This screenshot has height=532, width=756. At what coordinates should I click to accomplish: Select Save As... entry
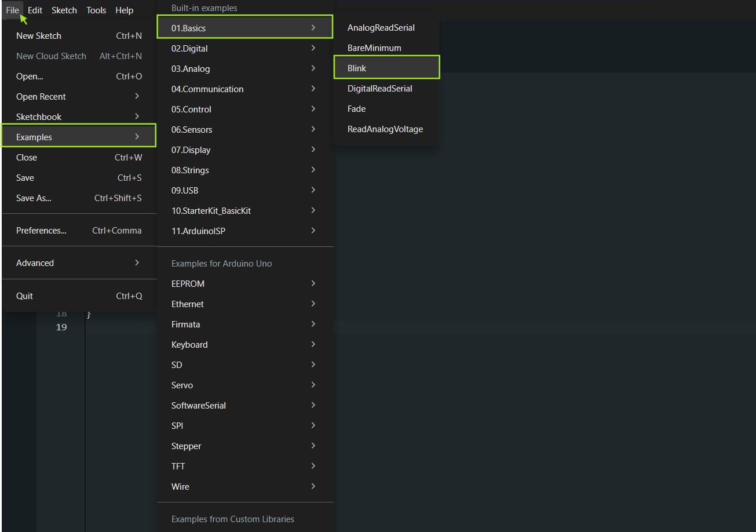[x=79, y=198]
